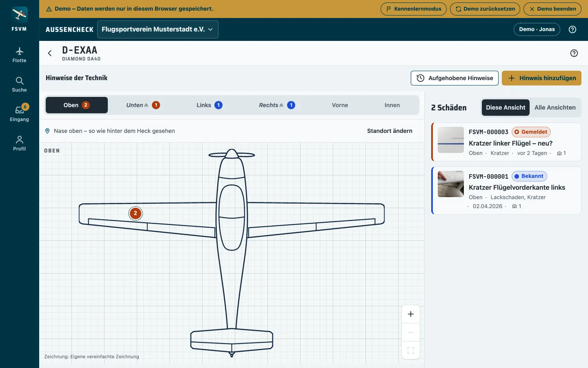Switch to the Vorne view tab
Viewport: 588px width, 368px height.
pyautogui.click(x=340, y=105)
